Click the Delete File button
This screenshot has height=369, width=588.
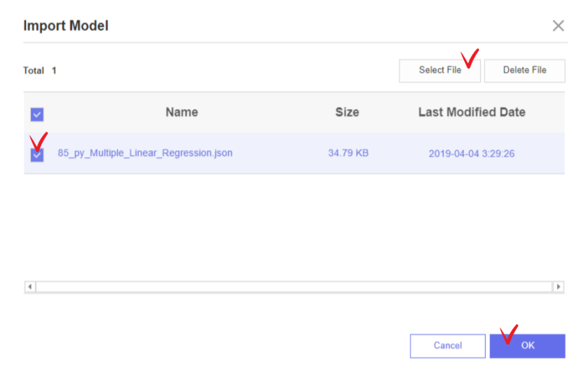[x=524, y=71]
